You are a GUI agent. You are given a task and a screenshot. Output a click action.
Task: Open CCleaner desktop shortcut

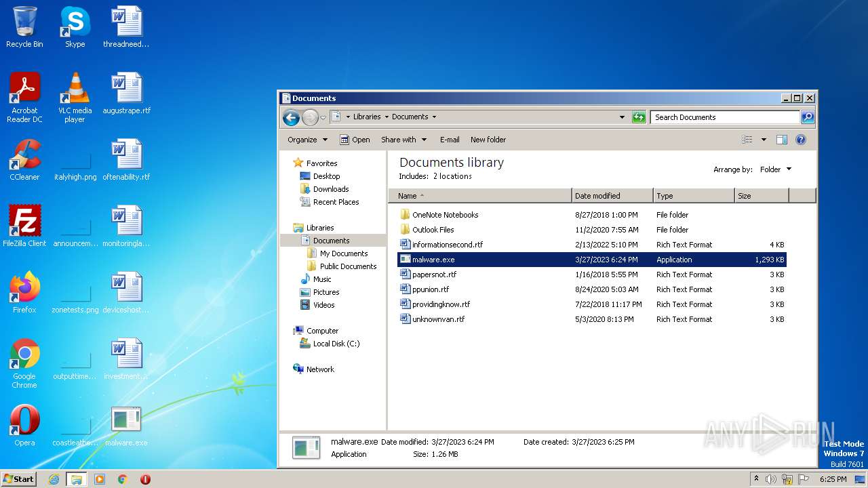pos(24,160)
